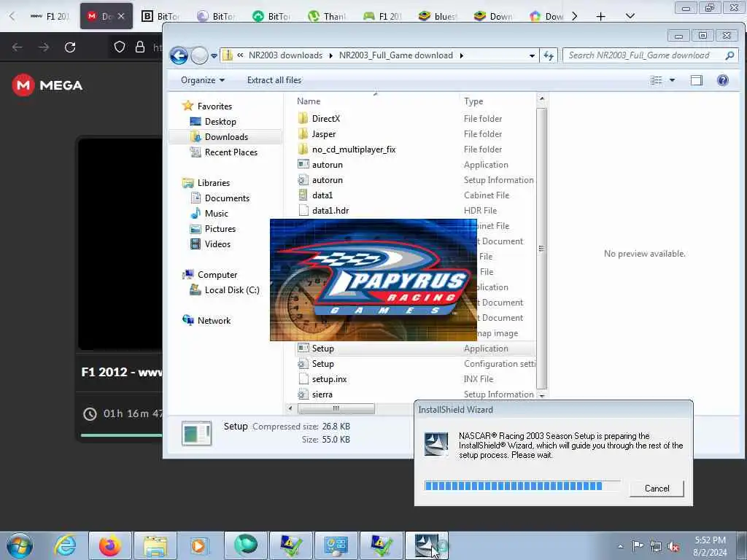The height and width of the screenshot is (560, 747).
Task: Open Desktop in the navigation pane
Action: click(220, 122)
